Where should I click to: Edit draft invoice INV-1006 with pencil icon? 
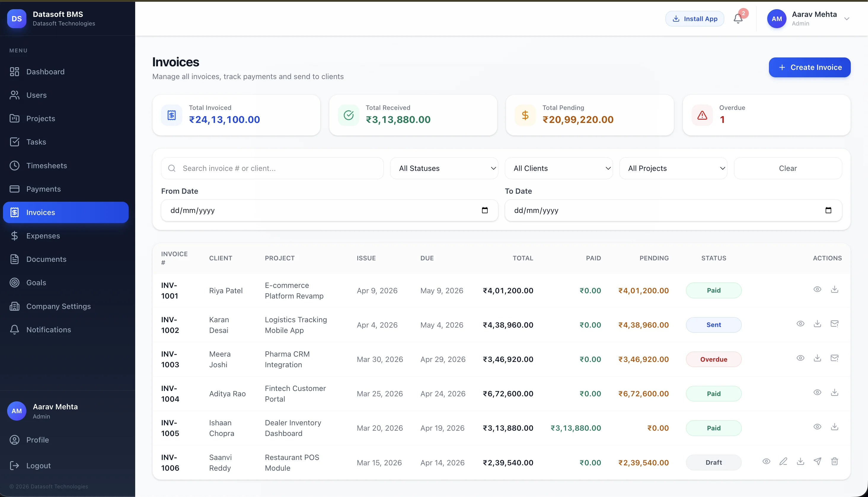pos(783,461)
